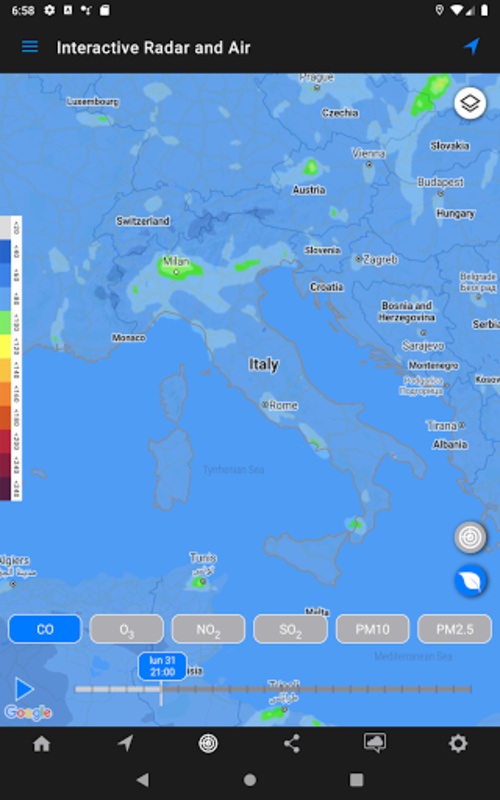This screenshot has width=500, height=800.
Task: Select the CO pollutant filter
Action: pyautogui.click(x=45, y=629)
